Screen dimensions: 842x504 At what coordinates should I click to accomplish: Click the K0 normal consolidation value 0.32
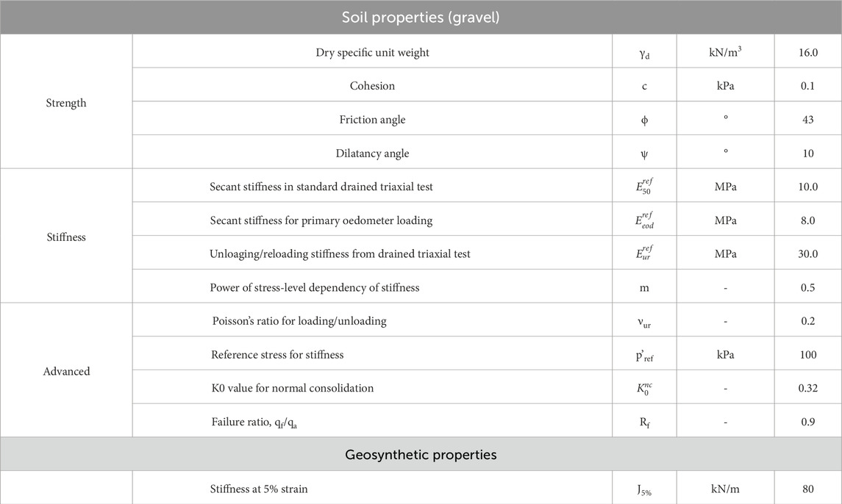[807, 388]
